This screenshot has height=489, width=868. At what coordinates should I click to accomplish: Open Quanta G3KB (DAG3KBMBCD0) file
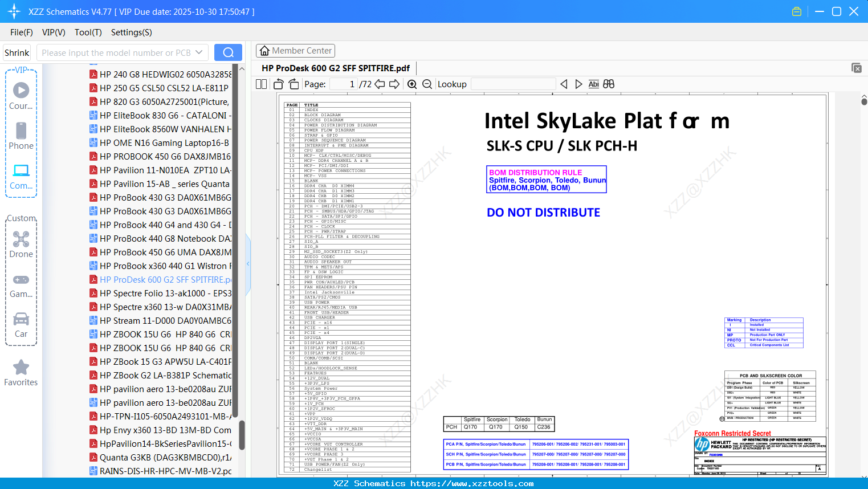click(161, 457)
